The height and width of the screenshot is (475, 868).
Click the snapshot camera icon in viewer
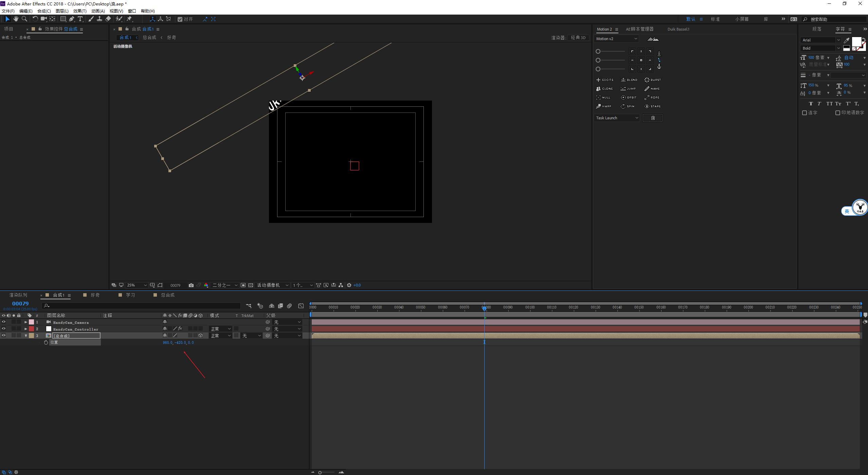click(x=191, y=285)
